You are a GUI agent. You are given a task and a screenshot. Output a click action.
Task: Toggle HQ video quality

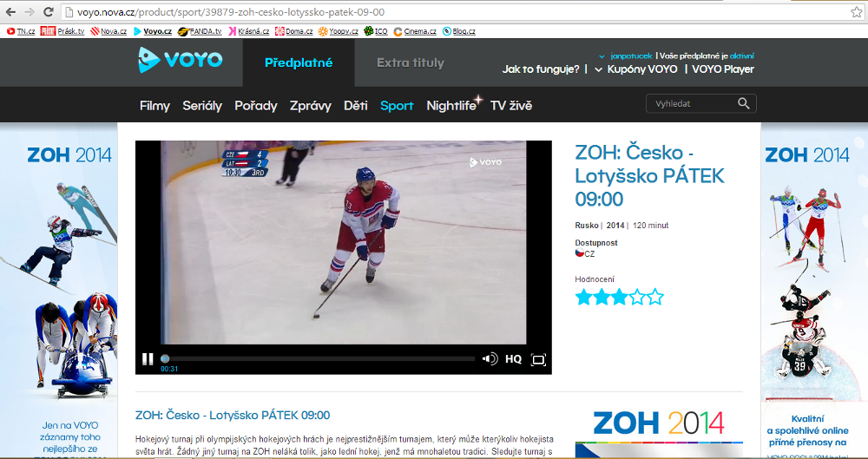tap(513, 359)
